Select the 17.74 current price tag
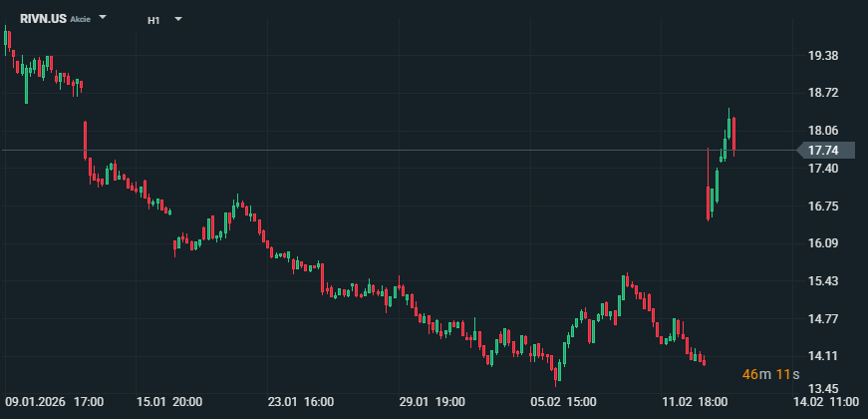The image size is (868, 419). pos(822,151)
